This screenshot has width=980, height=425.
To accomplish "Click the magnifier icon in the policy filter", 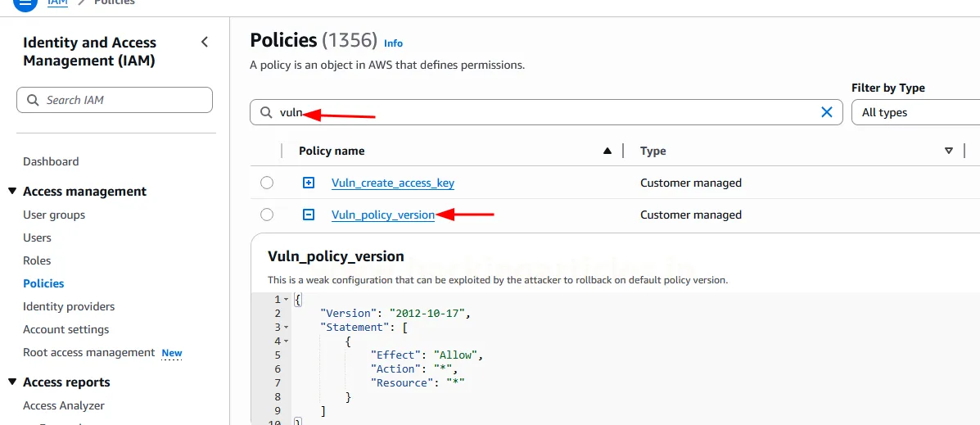I will point(266,112).
